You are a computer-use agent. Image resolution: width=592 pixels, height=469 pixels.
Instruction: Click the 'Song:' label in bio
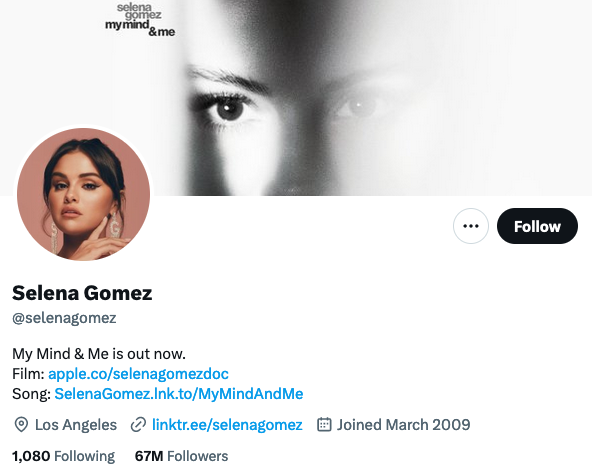click(31, 394)
